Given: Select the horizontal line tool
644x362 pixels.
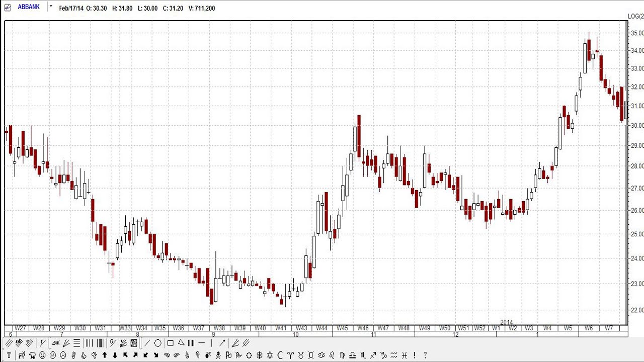Looking at the screenshot, I should pos(201,343).
